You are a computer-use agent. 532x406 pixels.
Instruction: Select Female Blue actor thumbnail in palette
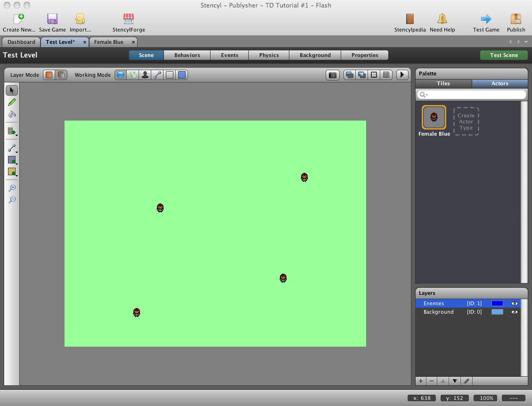(x=434, y=117)
